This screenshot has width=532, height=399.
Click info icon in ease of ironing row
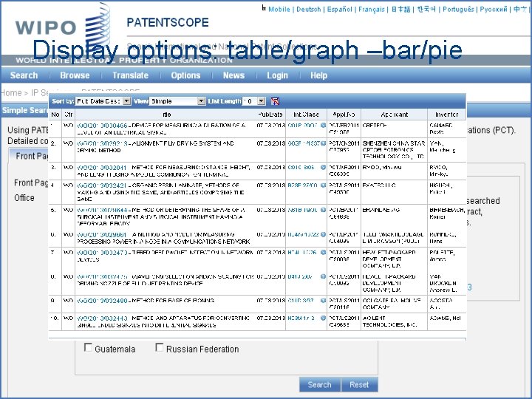(x=323, y=301)
